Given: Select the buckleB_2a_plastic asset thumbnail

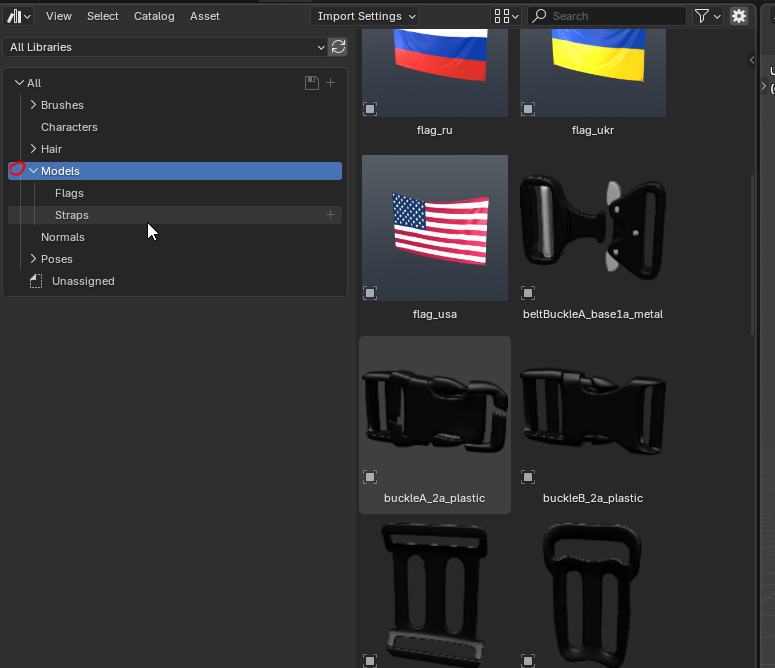Looking at the screenshot, I should (593, 412).
